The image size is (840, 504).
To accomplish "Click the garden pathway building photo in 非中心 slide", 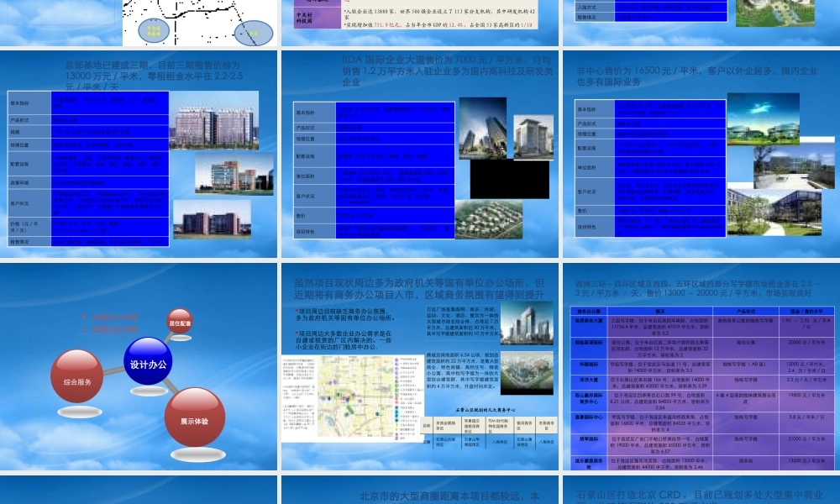I will click(774, 212).
